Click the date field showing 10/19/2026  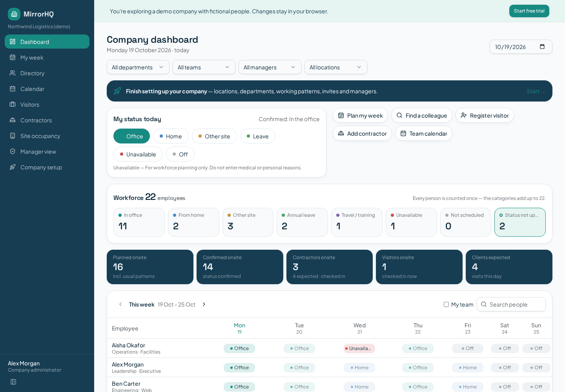521,47
